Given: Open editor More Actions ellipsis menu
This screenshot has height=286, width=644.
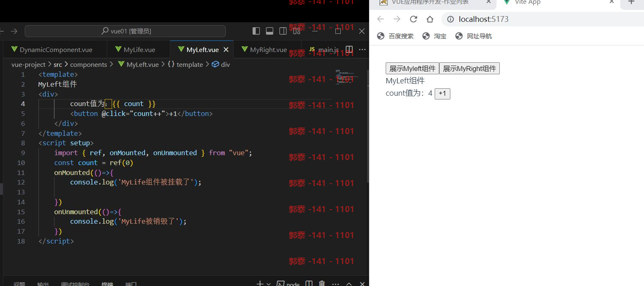Looking at the screenshot, I should [363, 50].
